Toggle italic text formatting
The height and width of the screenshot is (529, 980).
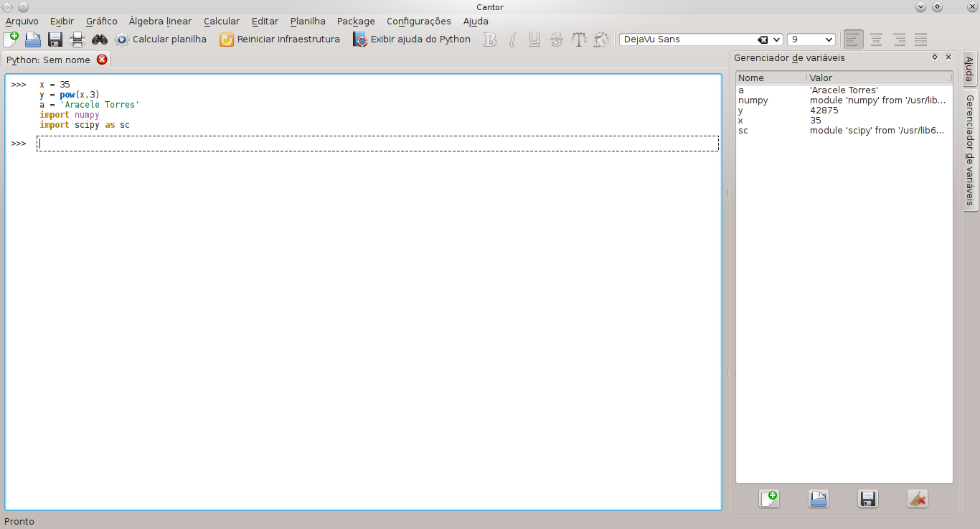pos(512,39)
